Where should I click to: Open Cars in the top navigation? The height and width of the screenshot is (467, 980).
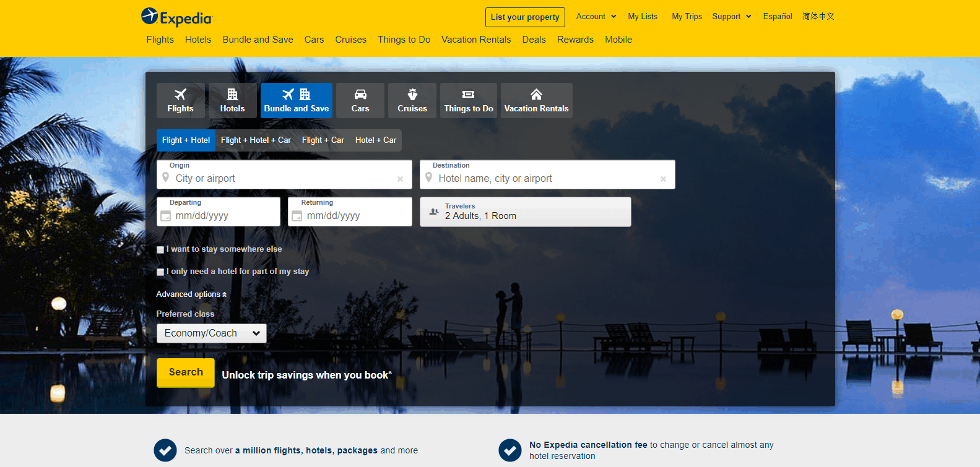314,40
